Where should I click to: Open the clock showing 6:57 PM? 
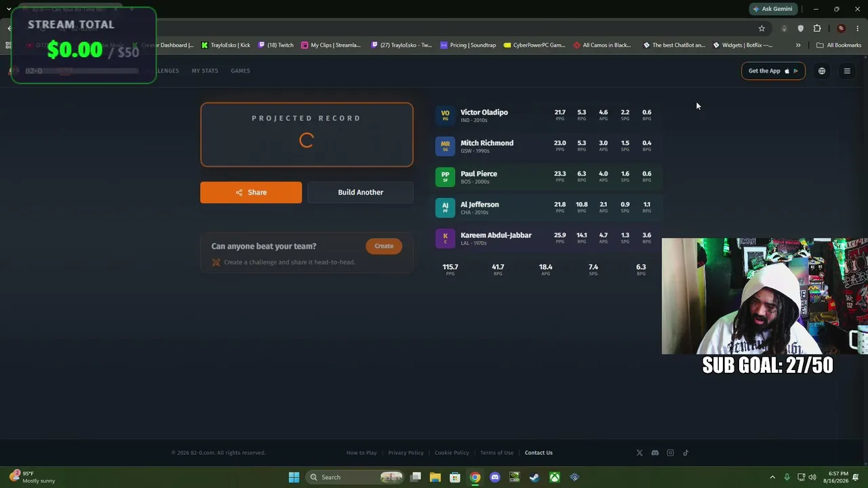[836, 477]
